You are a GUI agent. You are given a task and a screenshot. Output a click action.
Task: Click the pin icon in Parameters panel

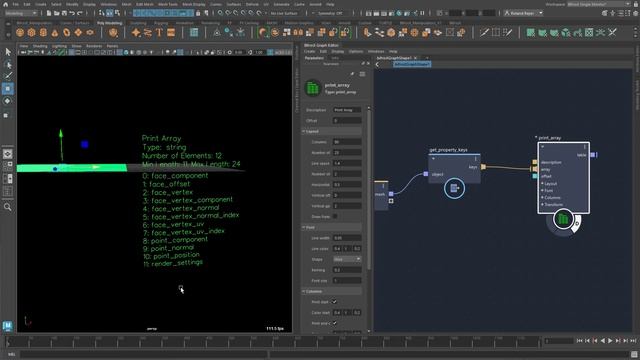(352, 74)
